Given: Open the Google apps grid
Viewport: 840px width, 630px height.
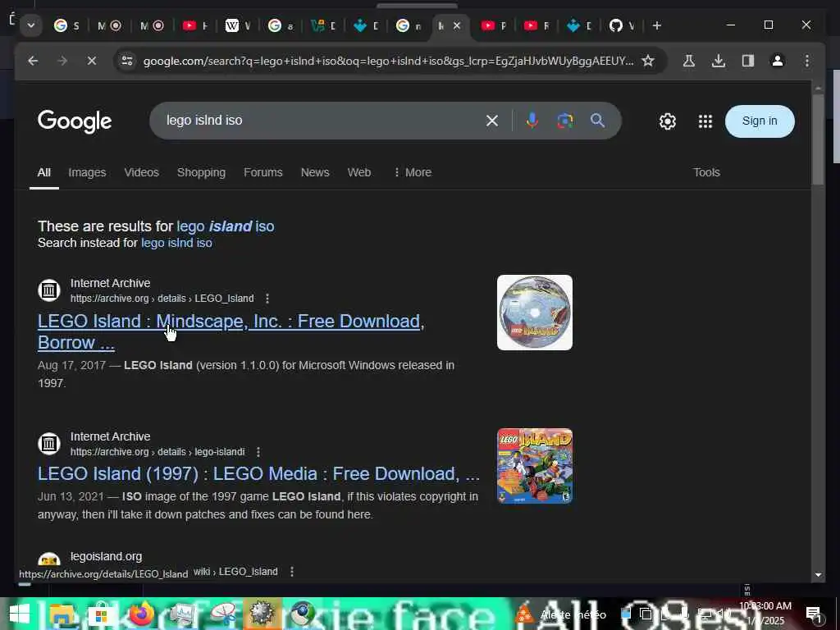Looking at the screenshot, I should pyautogui.click(x=705, y=121).
